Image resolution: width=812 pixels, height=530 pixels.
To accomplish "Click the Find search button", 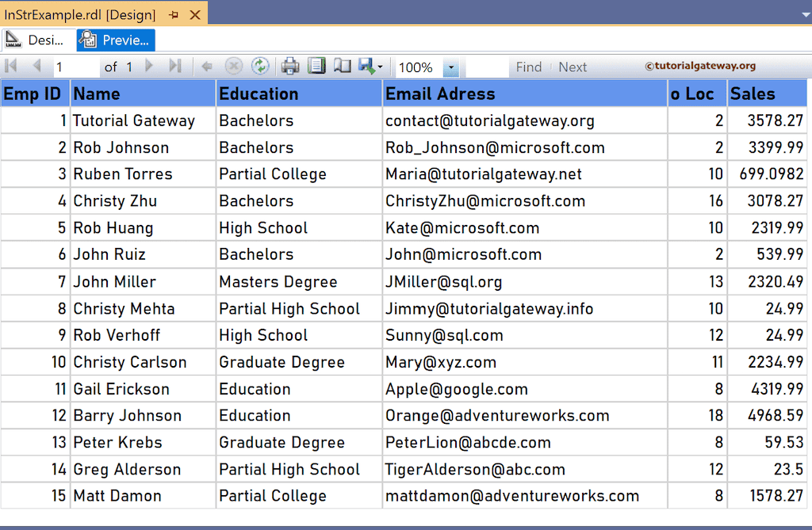I will pos(528,67).
